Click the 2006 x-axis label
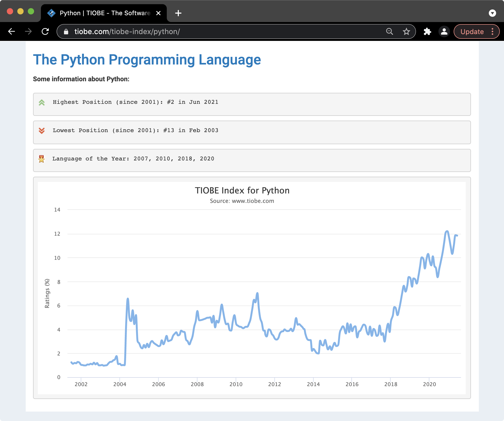The height and width of the screenshot is (421, 504). tap(159, 384)
